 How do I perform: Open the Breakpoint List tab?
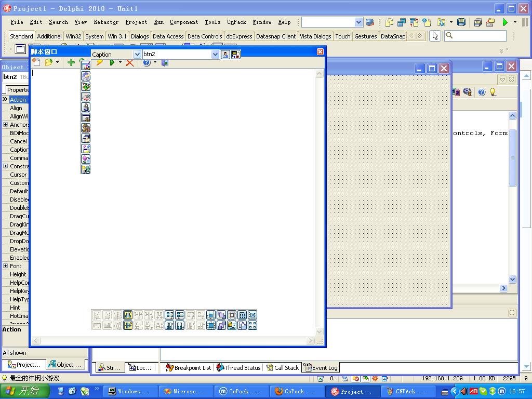pos(188,367)
